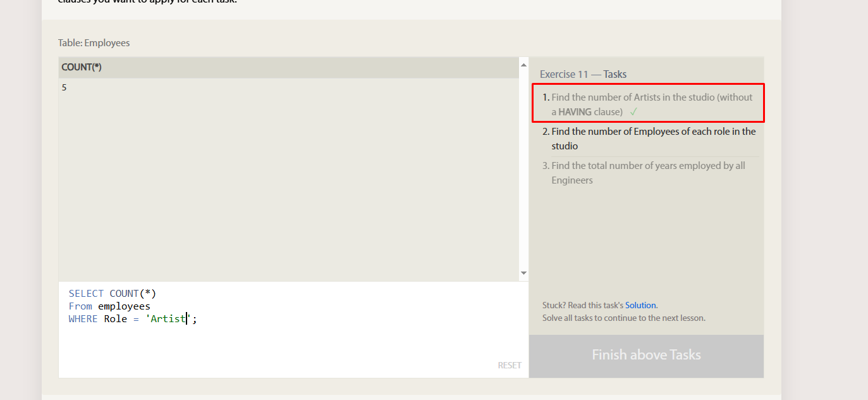Screen dimensions: 868x400
Task: Click the RESET button in query editor
Action: point(510,365)
